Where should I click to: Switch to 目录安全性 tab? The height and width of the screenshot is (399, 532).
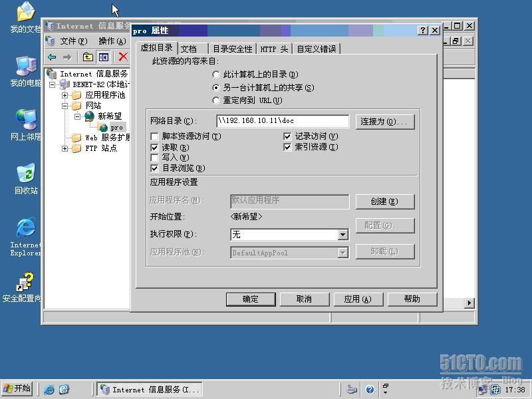[x=233, y=49]
